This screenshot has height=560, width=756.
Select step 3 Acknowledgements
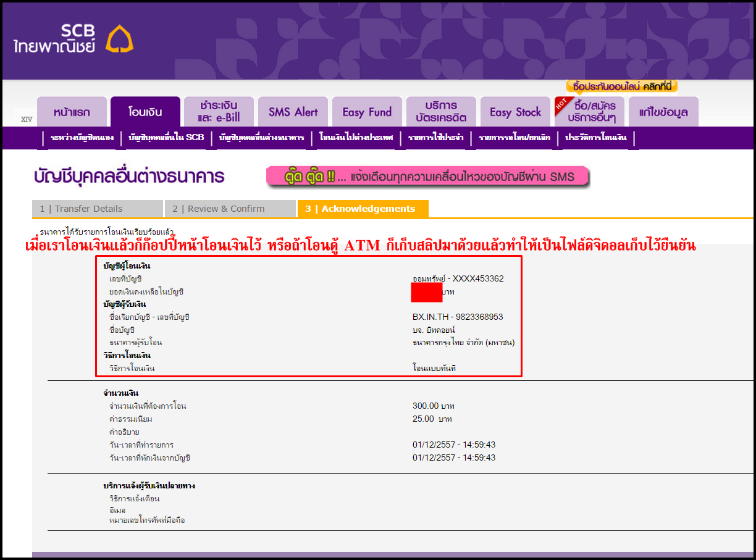point(363,209)
